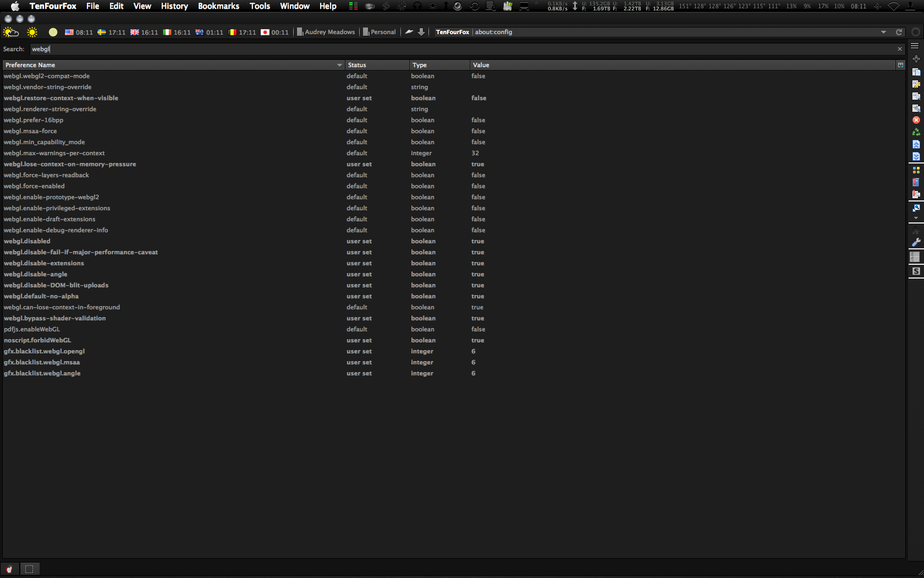Click the sun weather icon in toolbar
The height and width of the screenshot is (578, 924).
pyautogui.click(x=32, y=32)
